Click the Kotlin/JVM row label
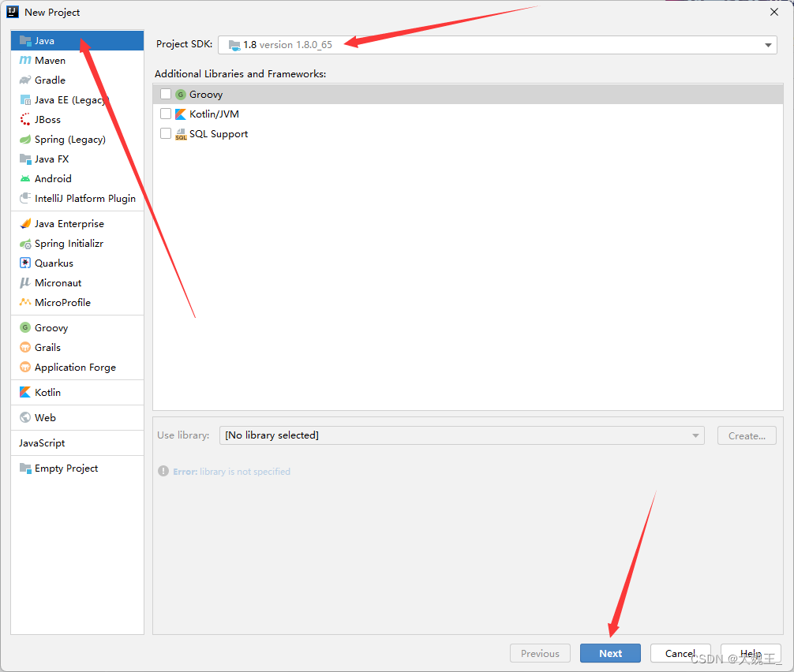 point(214,114)
